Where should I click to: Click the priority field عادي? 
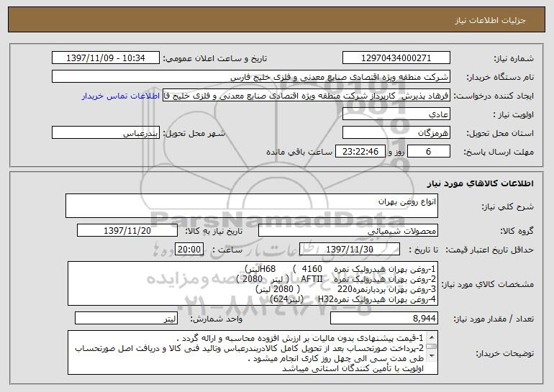coord(396,114)
